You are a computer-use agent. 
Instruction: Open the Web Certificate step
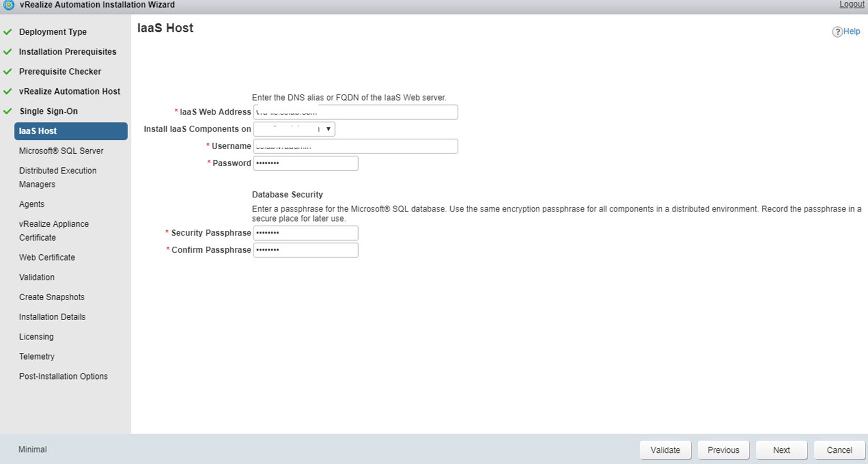coord(47,257)
